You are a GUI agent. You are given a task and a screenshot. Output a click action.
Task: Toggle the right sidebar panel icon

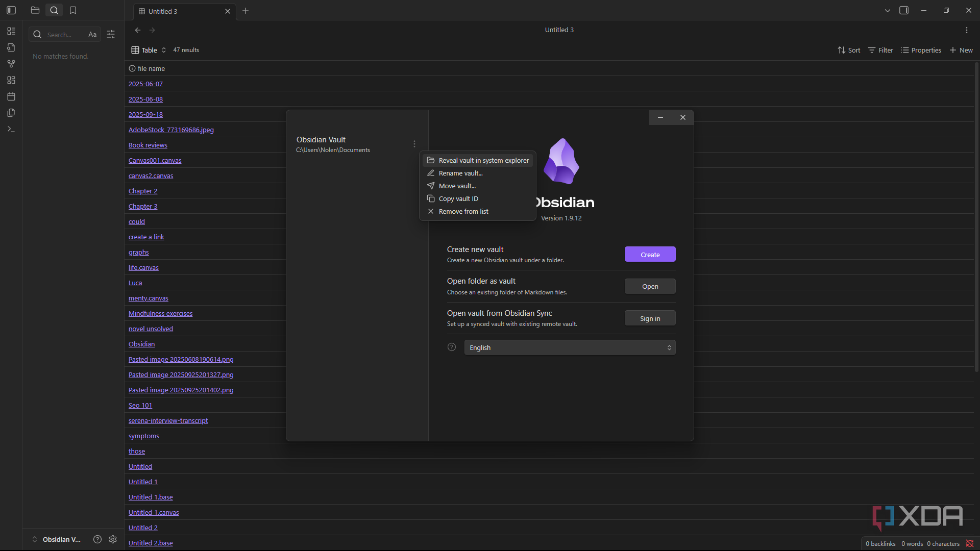(904, 10)
